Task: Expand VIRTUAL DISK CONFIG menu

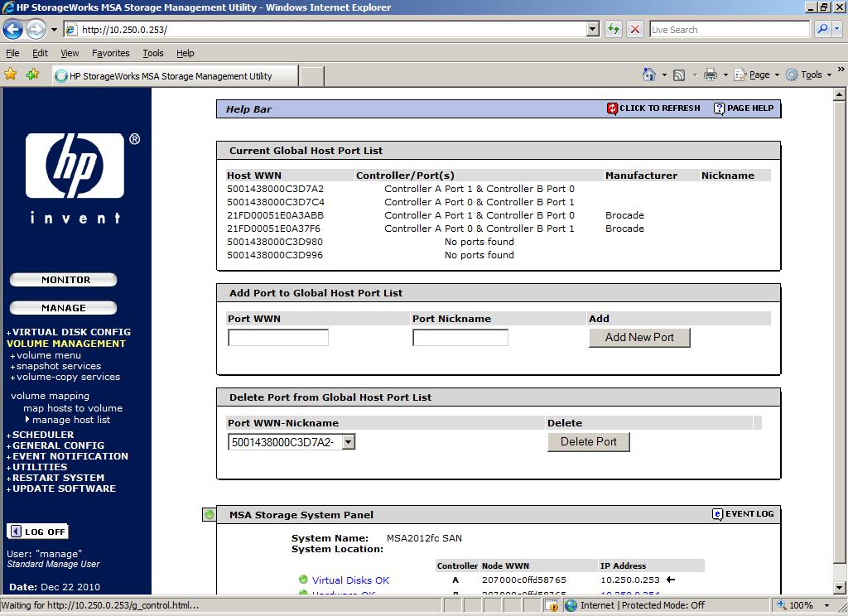Action: tap(69, 332)
